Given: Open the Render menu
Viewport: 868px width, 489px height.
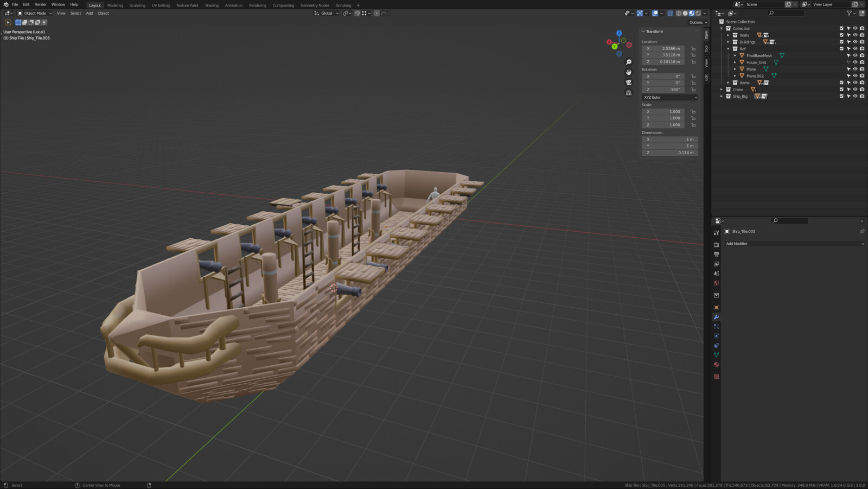Looking at the screenshot, I should pyautogui.click(x=41, y=4).
